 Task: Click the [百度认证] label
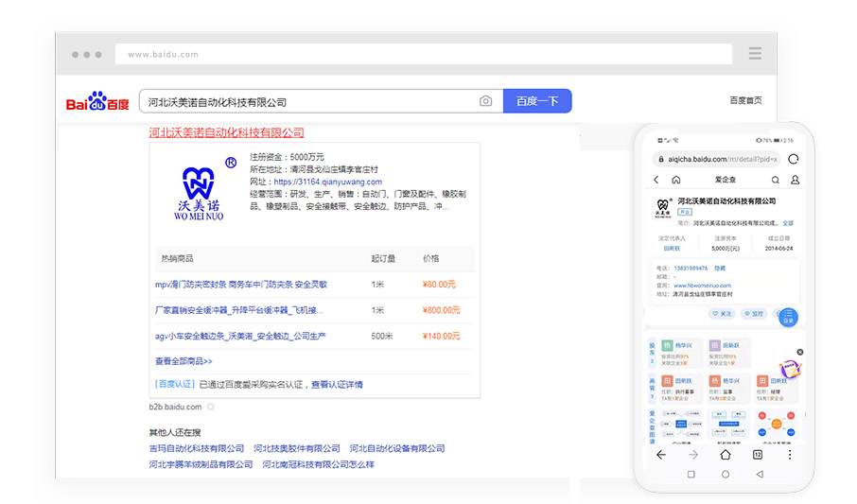(x=175, y=384)
